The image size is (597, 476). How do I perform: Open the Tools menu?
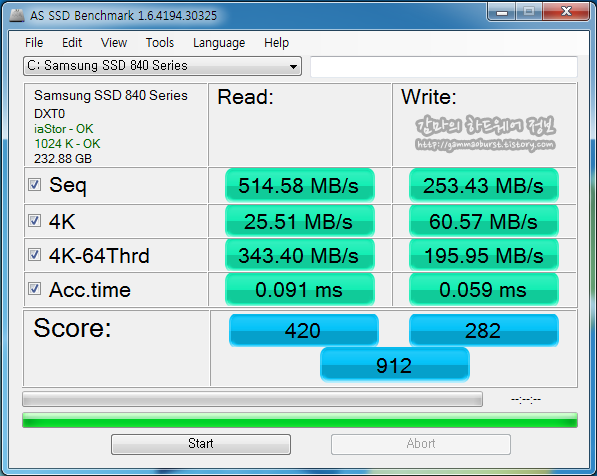click(x=160, y=43)
